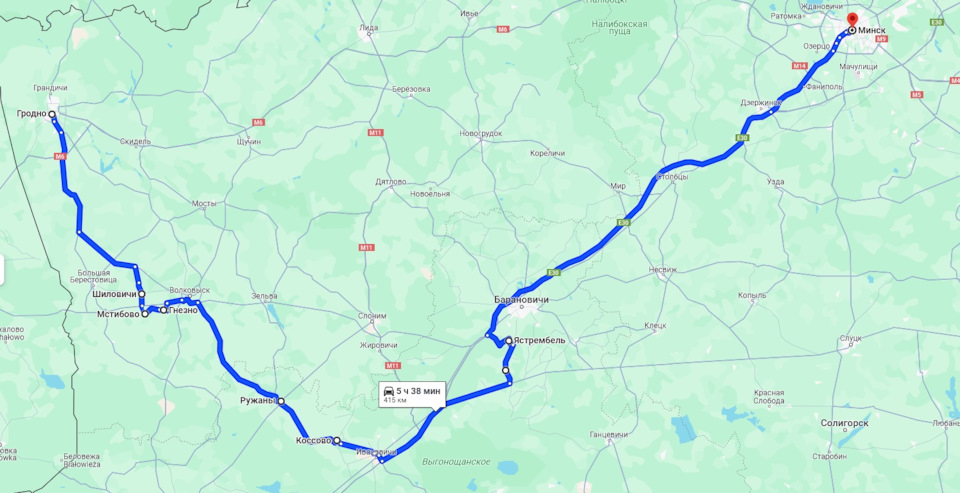Viewport: 960px width, 493px height.
Task: Click the Шиловичи waypoint marker
Action: tap(141, 294)
